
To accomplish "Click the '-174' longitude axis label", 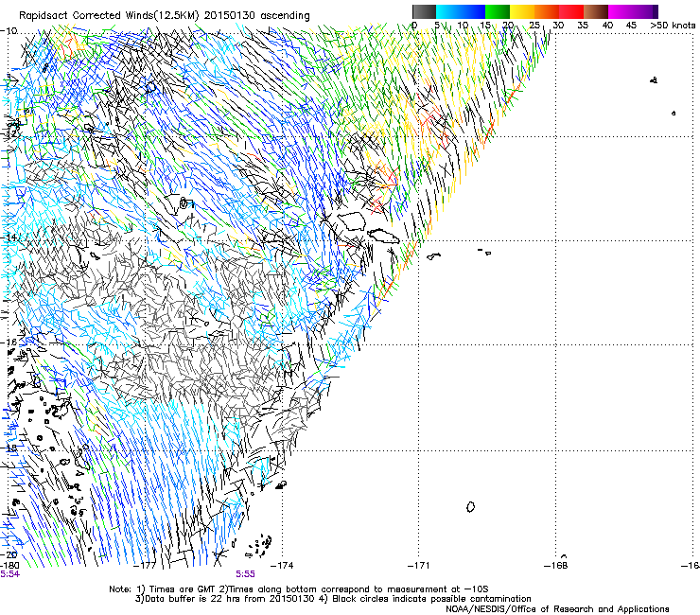I will coord(282,566).
